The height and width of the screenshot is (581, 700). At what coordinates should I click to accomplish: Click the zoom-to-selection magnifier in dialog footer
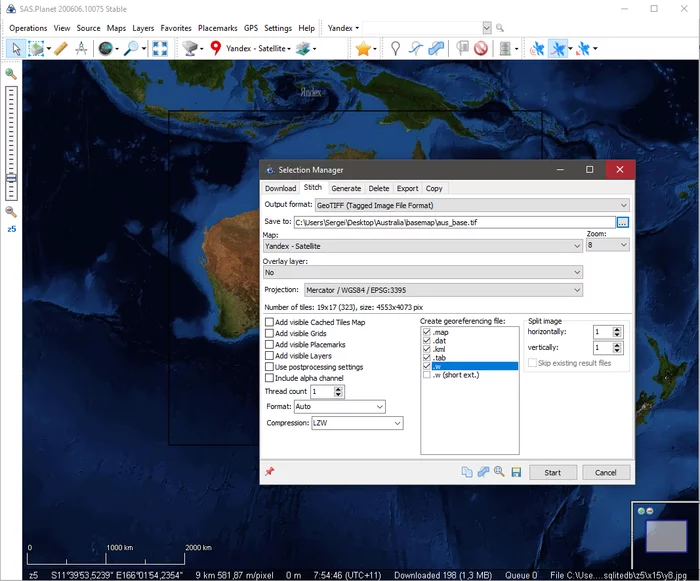tap(499, 472)
